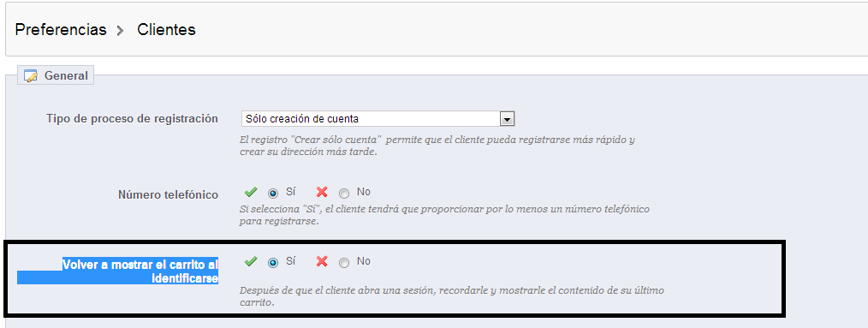Click red X in Volver a mostrar carrito row
The width and height of the screenshot is (868, 328).
pyautogui.click(x=322, y=261)
